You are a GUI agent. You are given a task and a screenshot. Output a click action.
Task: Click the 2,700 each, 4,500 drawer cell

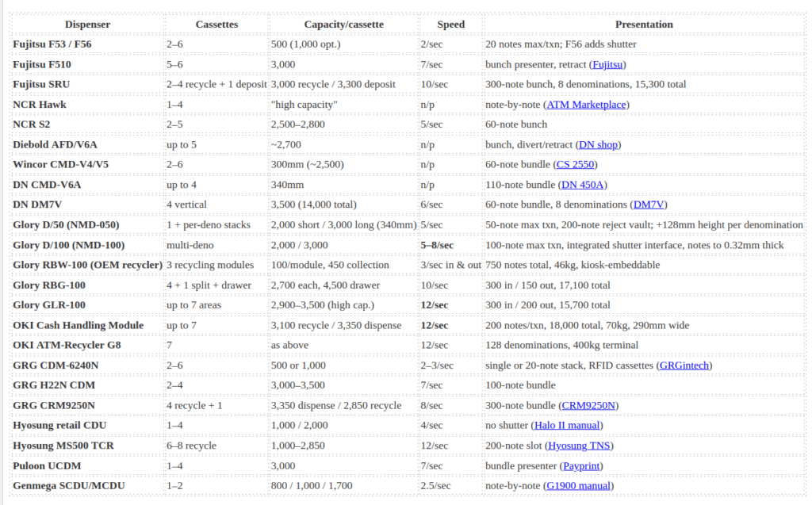[x=344, y=285]
